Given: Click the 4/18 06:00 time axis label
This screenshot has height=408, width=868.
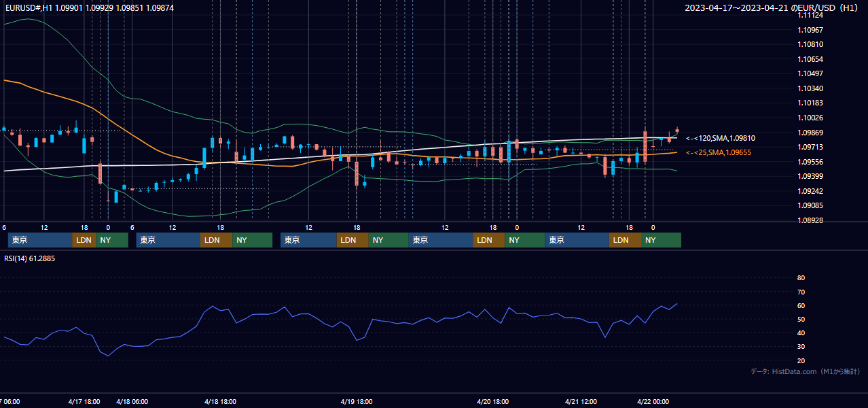Looking at the screenshot, I should [x=132, y=401].
